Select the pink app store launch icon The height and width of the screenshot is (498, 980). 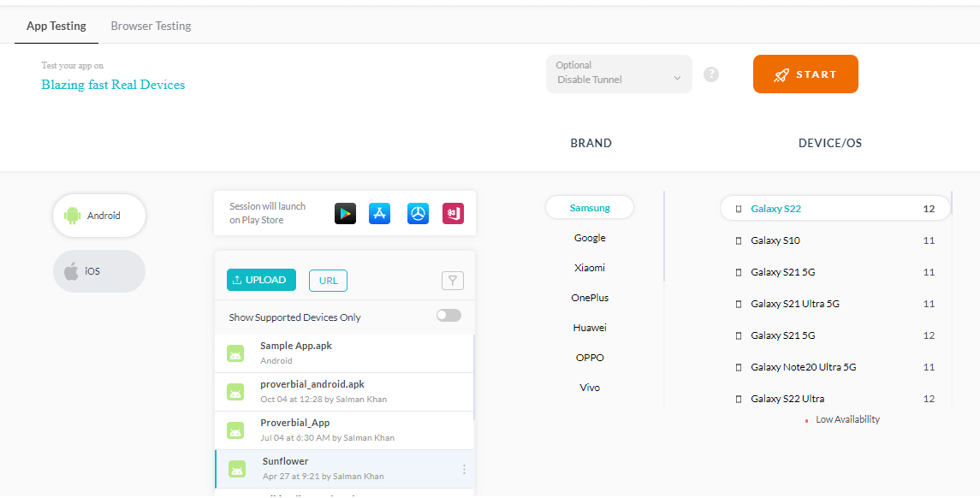(x=453, y=213)
